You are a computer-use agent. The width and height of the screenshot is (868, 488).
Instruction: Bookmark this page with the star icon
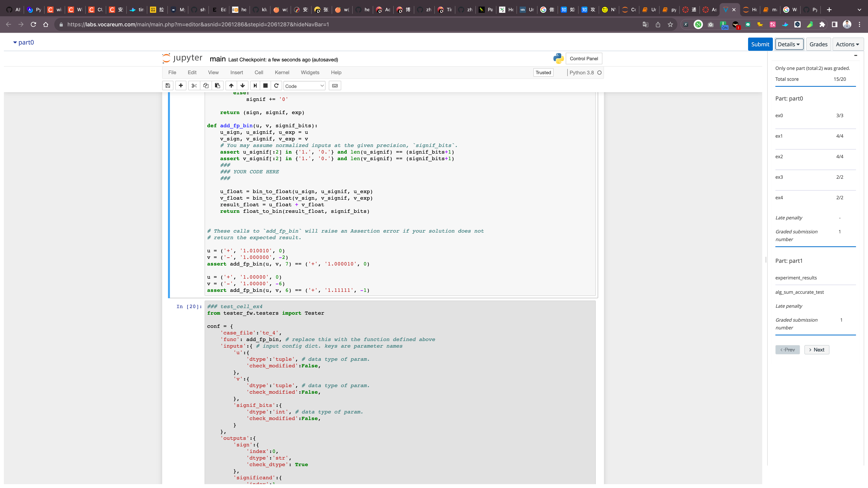pyautogui.click(x=670, y=24)
